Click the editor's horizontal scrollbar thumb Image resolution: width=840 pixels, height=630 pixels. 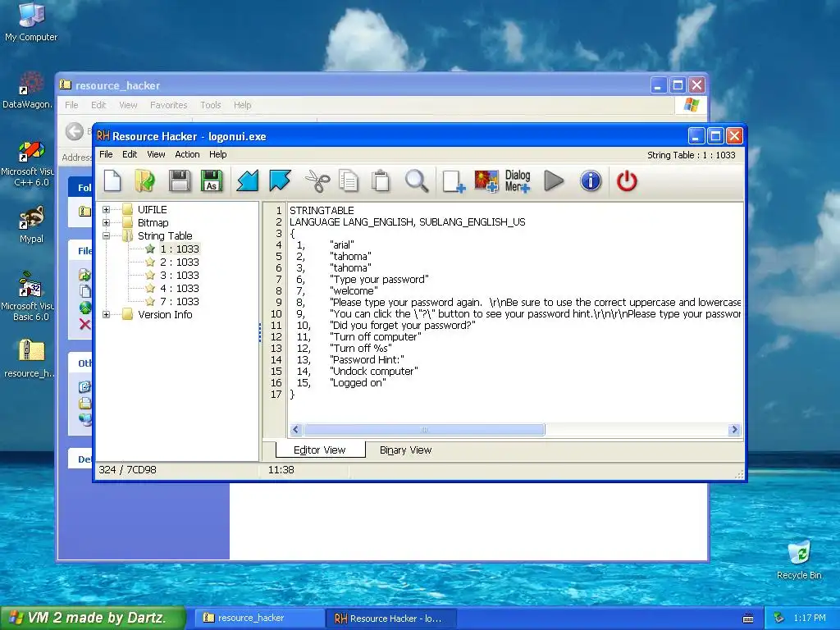(x=424, y=430)
